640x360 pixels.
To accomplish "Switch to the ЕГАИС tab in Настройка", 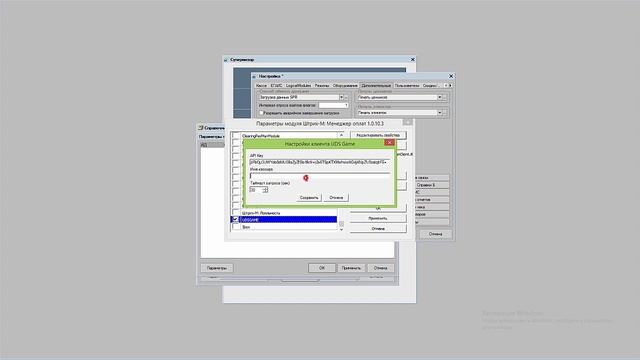I will [x=276, y=86].
